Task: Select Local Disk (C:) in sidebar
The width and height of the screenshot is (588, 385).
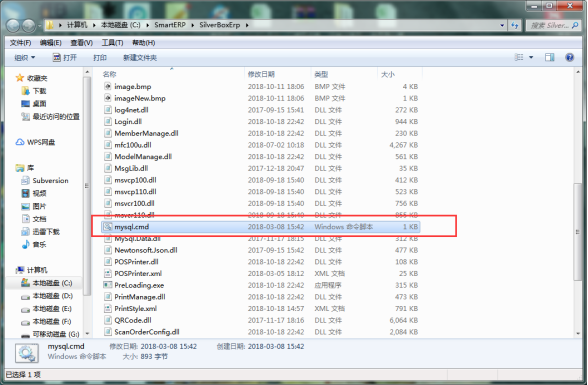Action: [x=46, y=283]
